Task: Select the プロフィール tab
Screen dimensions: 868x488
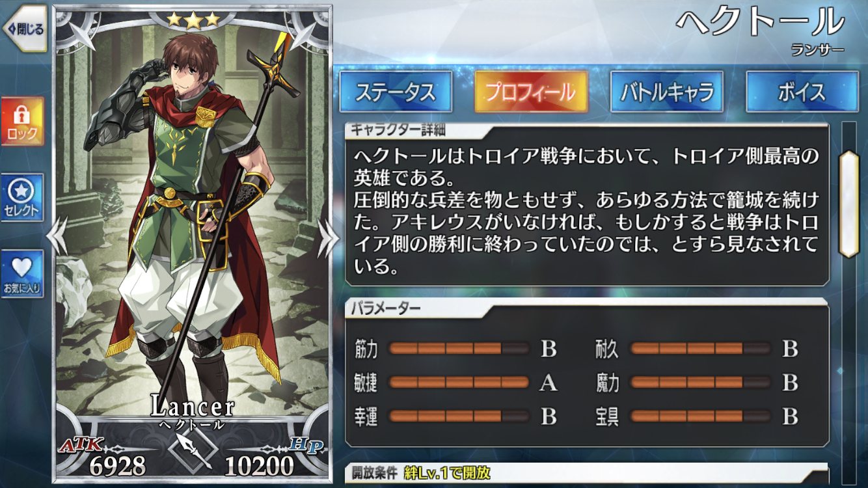Action: click(531, 92)
